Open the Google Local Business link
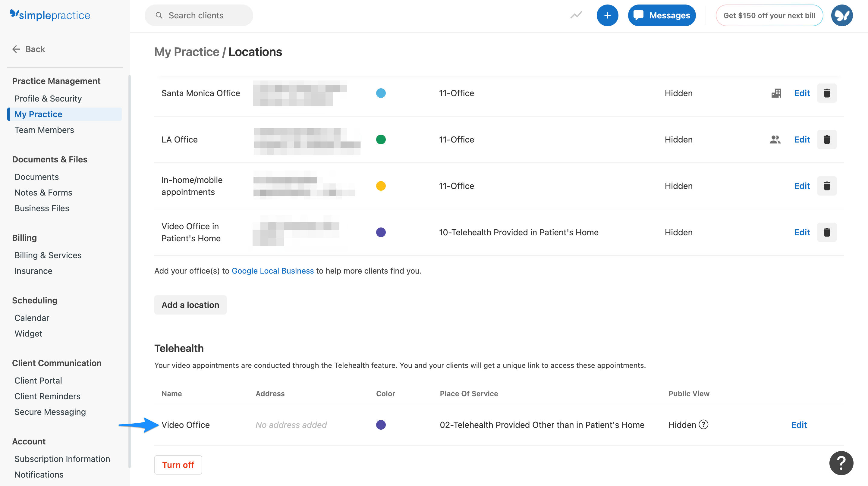The image size is (868, 486). click(x=272, y=271)
